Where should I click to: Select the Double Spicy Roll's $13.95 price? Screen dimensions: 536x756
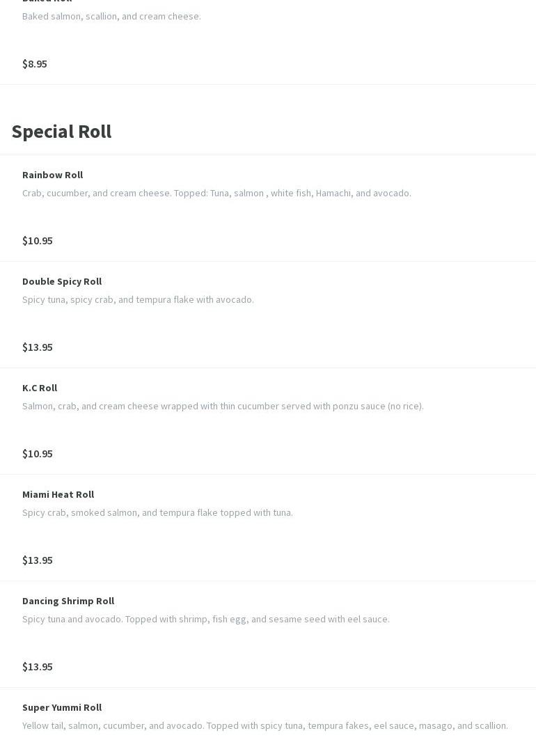click(38, 347)
